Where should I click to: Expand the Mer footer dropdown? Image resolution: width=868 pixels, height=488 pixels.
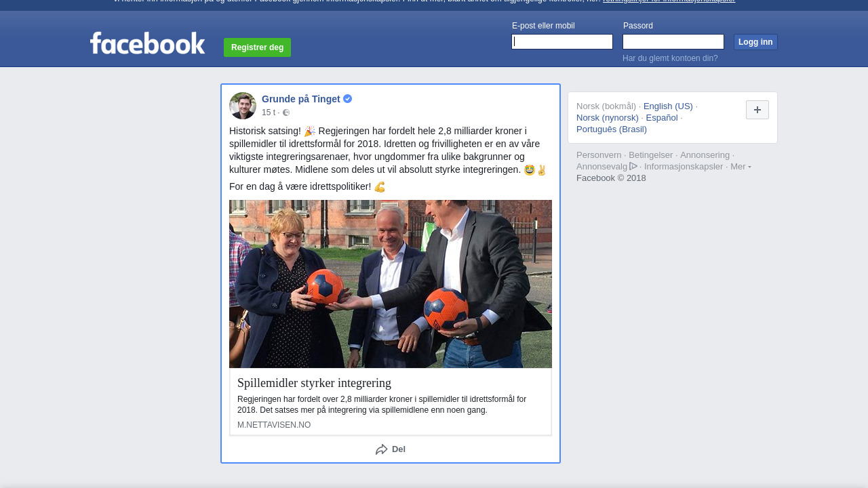pyautogui.click(x=741, y=167)
